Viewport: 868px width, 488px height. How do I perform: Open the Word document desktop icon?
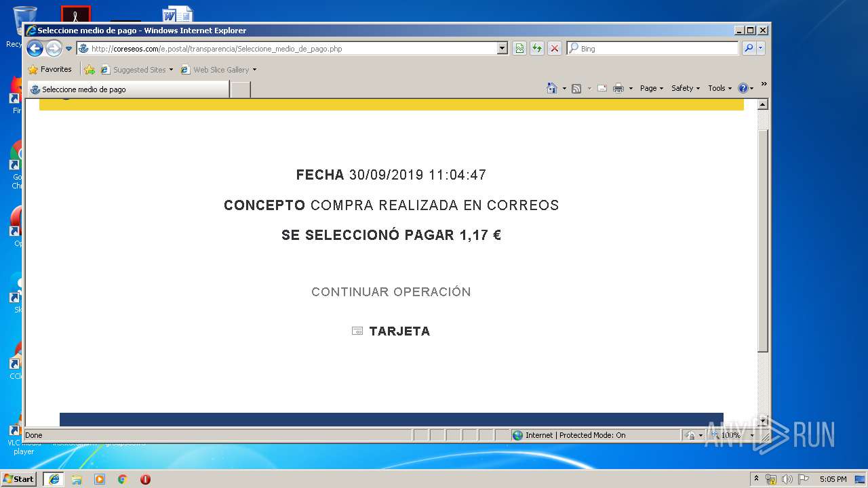(x=177, y=15)
